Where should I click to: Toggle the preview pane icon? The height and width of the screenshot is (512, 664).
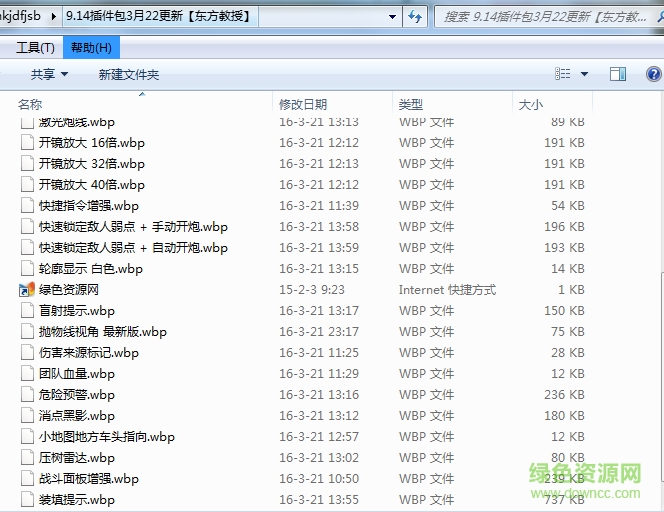coord(618,74)
